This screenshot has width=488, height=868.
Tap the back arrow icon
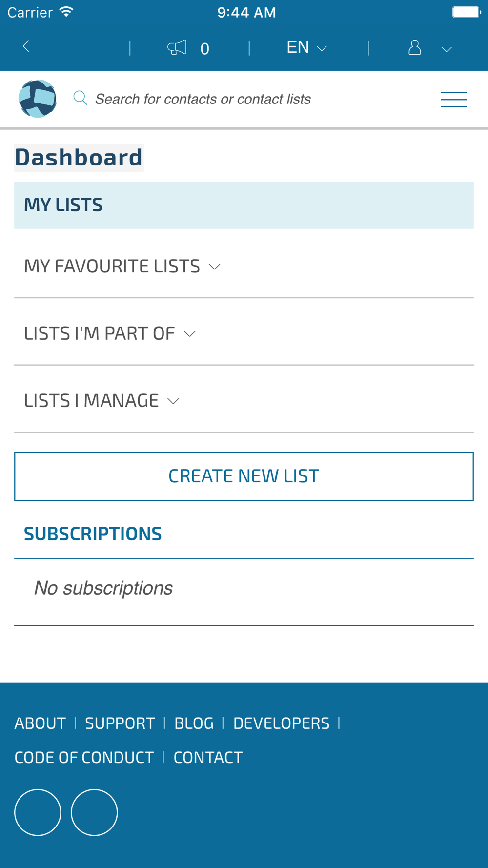pos(26,47)
